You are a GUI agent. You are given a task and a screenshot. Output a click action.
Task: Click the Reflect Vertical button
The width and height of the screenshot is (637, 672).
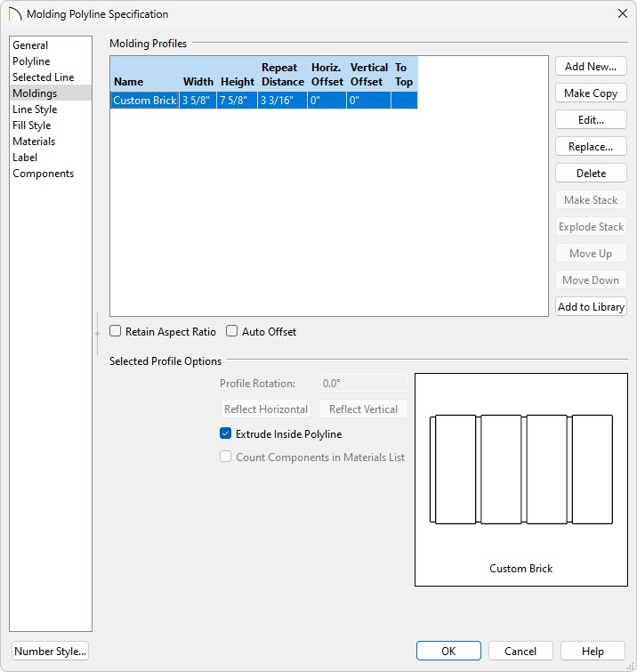[x=363, y=409]
